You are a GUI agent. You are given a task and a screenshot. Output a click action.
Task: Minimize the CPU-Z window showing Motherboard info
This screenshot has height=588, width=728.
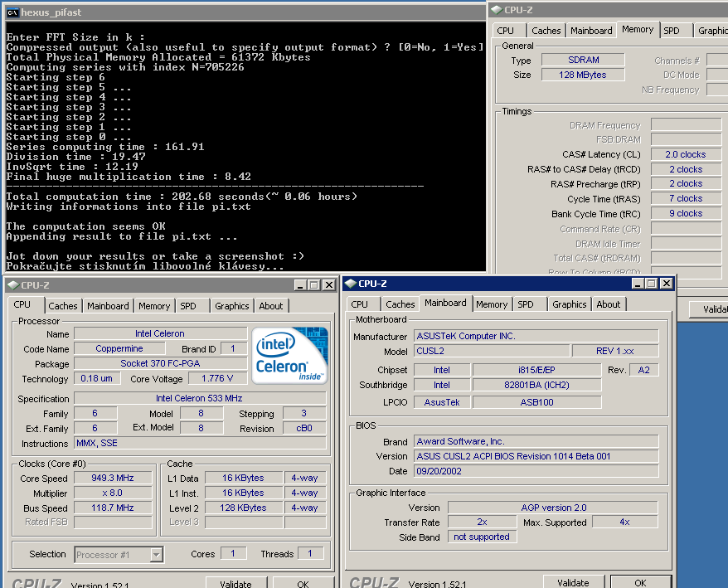click(636, 284)
